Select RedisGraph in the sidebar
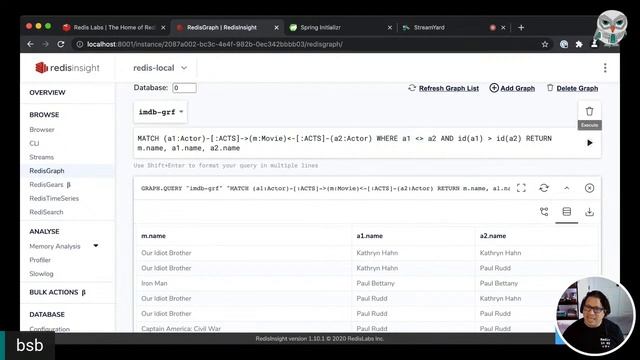 [x=47, y=171]
